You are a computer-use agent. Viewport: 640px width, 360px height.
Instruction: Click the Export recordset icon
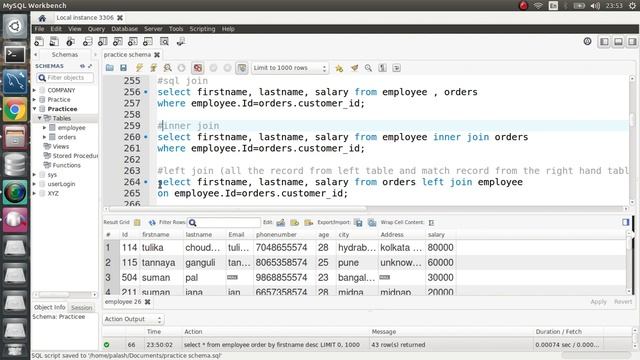point(358,222)
